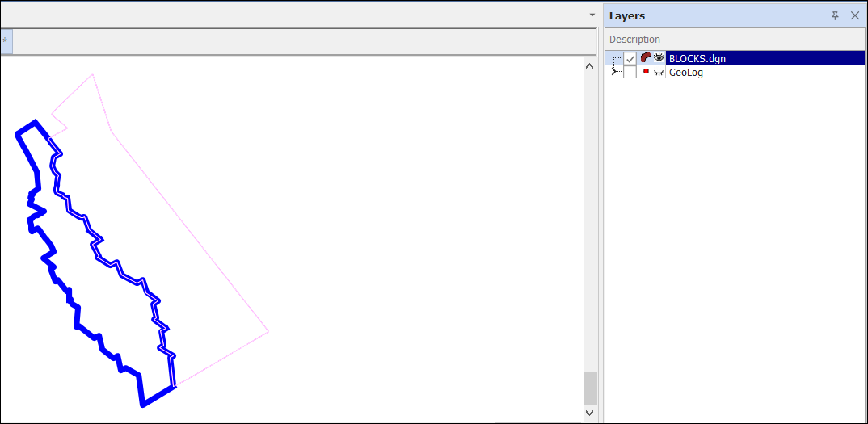
Task: Open the document tabs dropdown arrow
Action: [x=592, y=15]
